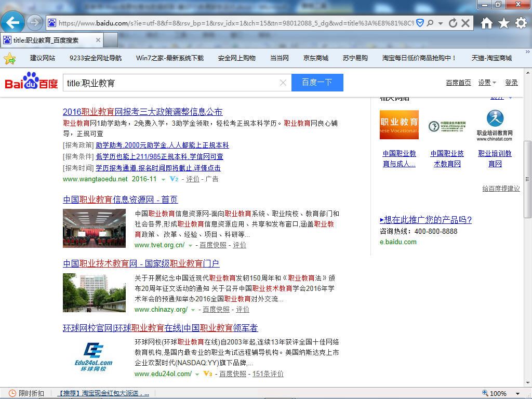
Task: Open a new blank tab
Action: (x=111, y=40)
